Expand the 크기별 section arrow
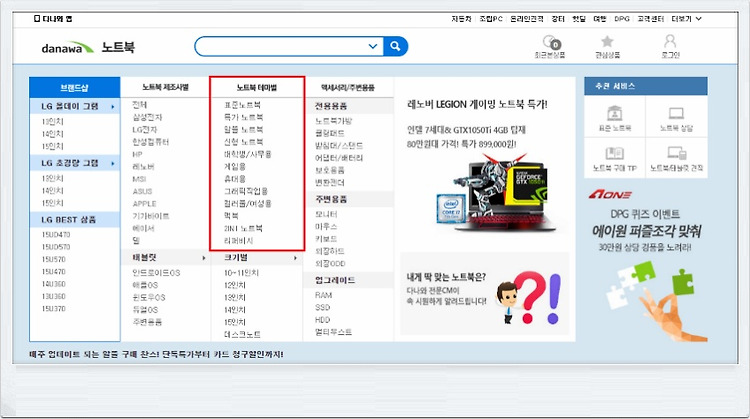Viewport: 750px width, 419px height. pyautogui.click(x=295, y=258)
